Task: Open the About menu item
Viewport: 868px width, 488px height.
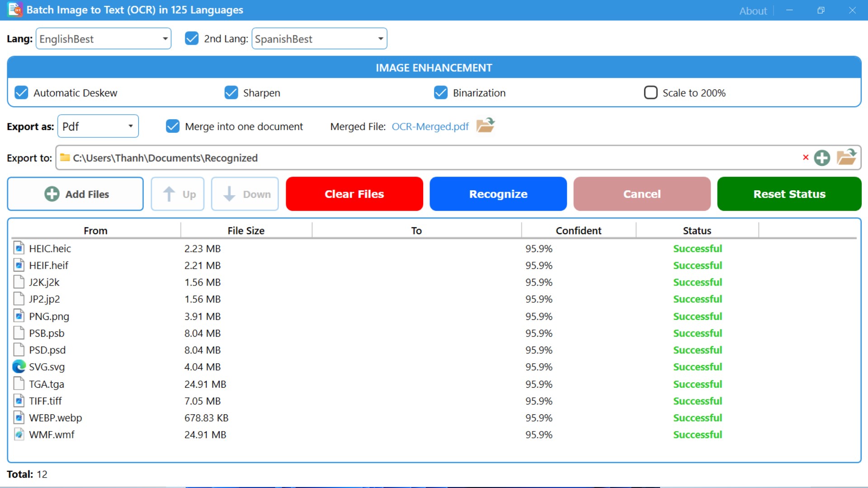Action: point(753,11)
